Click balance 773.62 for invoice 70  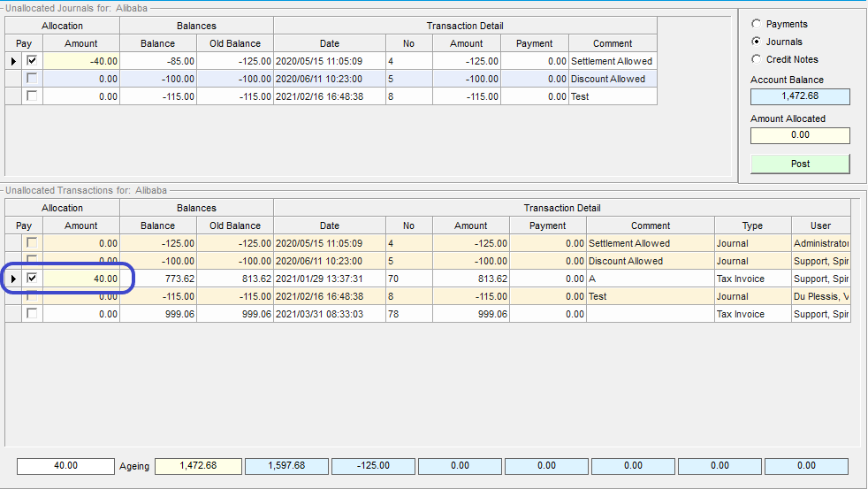coord(158,279)
